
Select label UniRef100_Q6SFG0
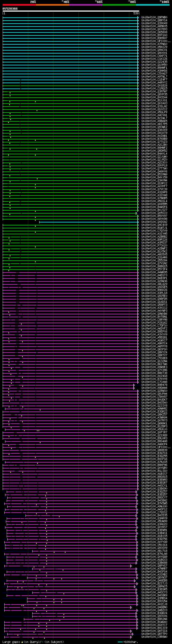[x=154, y=349]
